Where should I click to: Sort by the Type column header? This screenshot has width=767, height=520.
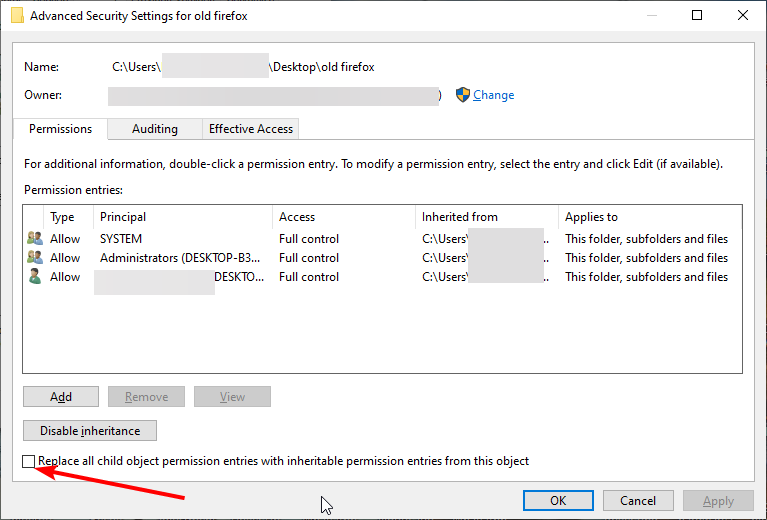tap(68, 217)
